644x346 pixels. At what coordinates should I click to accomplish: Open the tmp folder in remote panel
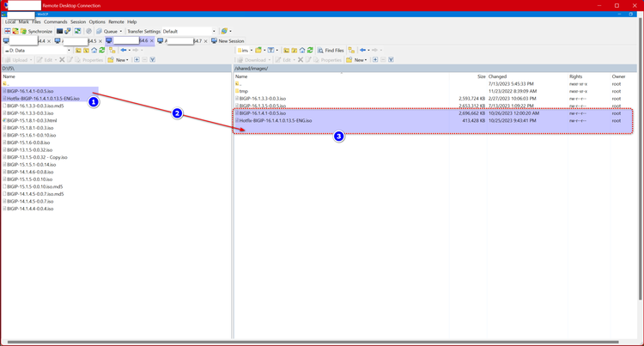click(x=244, y=91)
